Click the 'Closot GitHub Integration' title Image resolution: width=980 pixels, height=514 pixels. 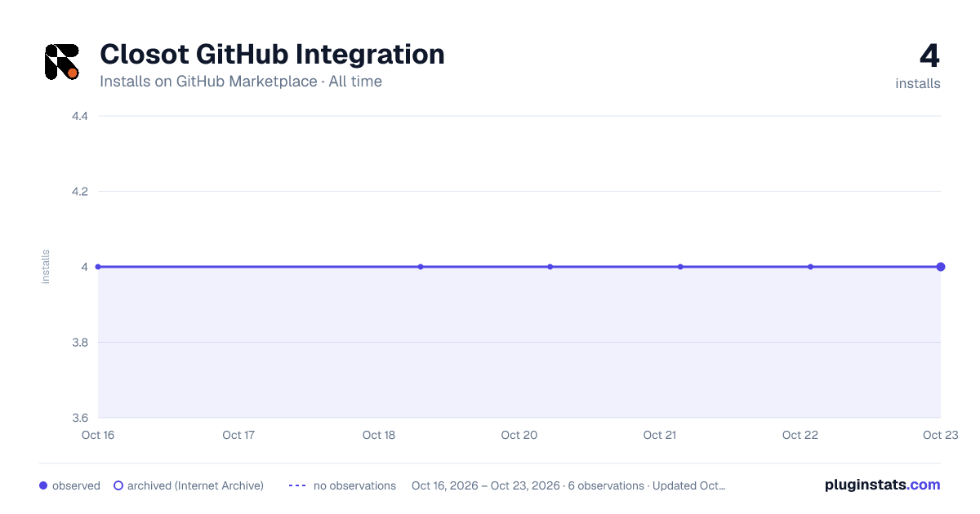(x=272, y=54)
